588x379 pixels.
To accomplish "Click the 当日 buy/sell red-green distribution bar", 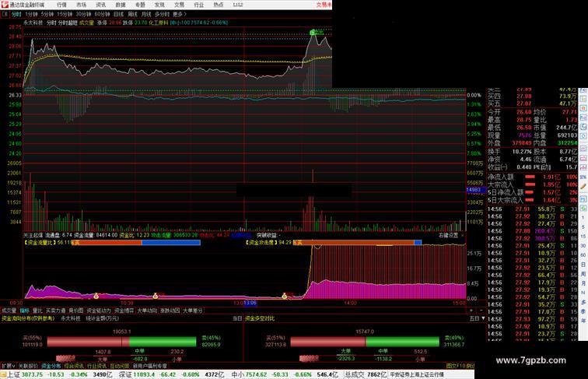I will point(122,342).
